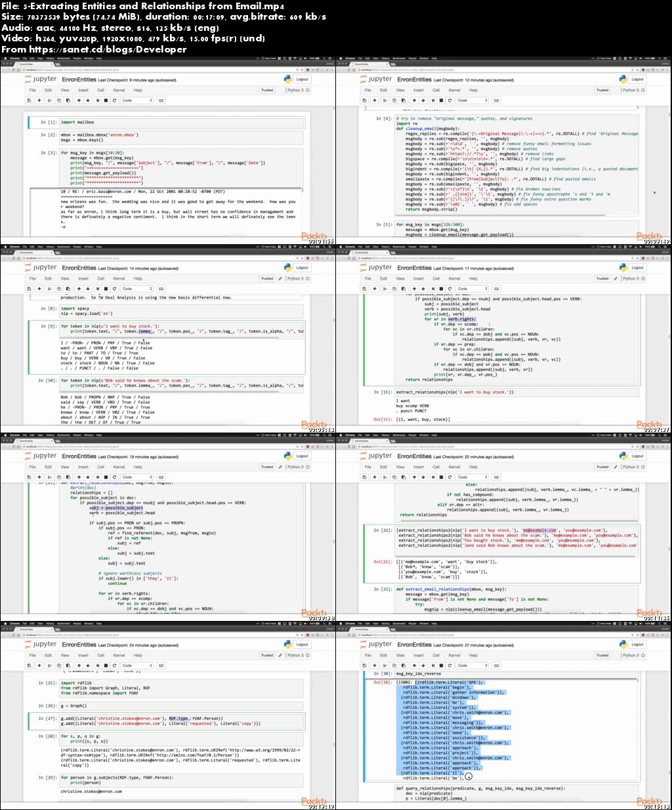Click stop kernel square icon in 24-minutes-ago notebook
The image size is (672, 810).
pos(106,666)
